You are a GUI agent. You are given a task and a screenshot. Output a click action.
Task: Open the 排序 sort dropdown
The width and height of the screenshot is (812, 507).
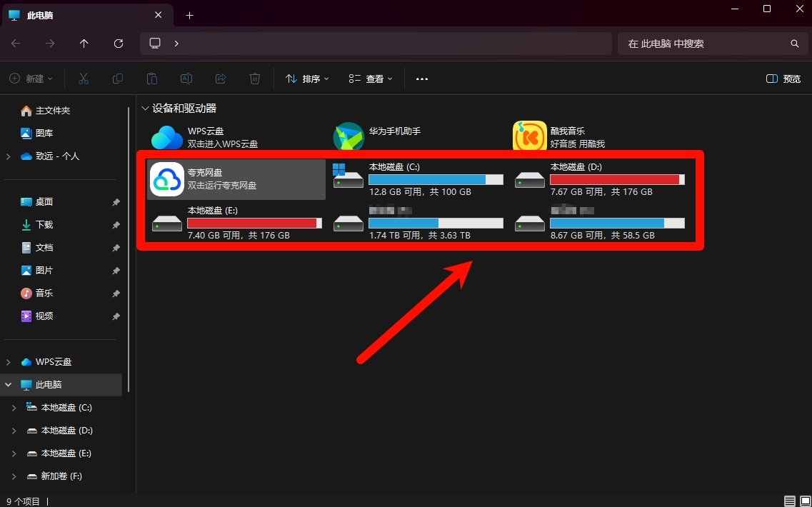pos(306,79)
